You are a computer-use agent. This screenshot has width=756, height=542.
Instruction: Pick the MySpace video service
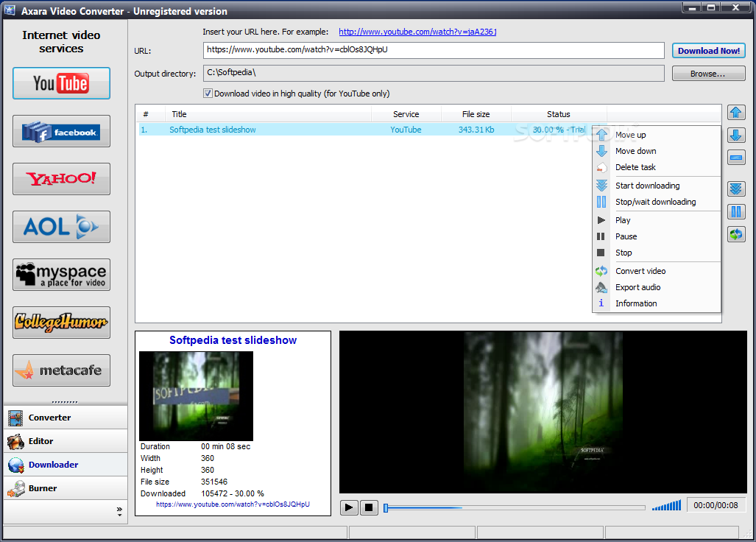pos(61,275)
